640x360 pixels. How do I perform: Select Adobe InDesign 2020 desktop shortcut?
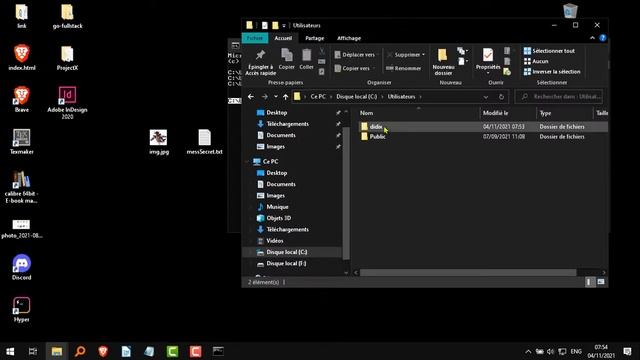[67, 102]
